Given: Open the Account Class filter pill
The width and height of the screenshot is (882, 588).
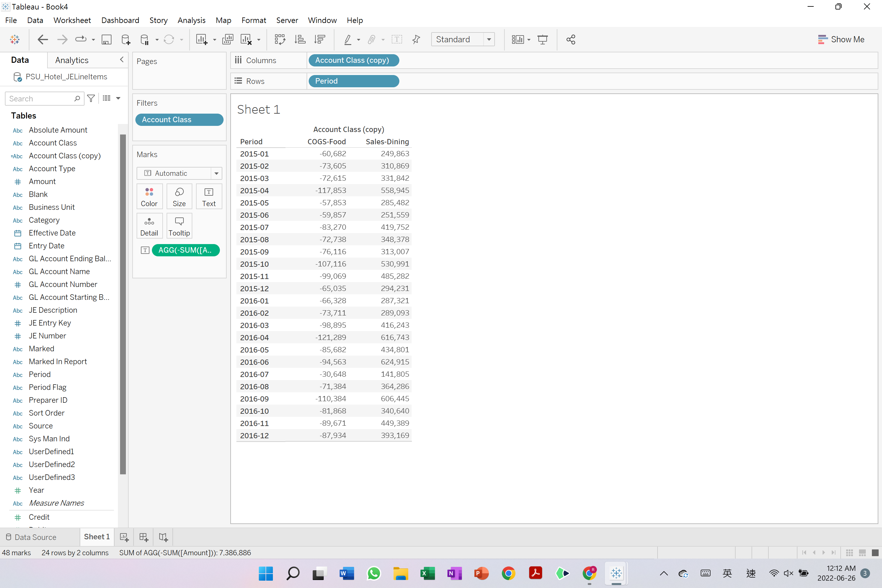Looking at the screenshot, I should point(179,119).
